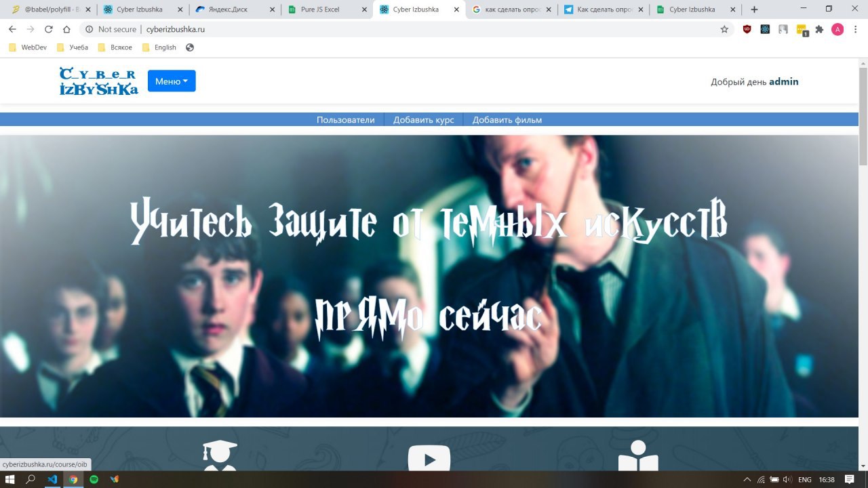Viewport: 868px width, 488px height.
Task: Open the uBlock Origin extension icon
Action: pos(747,29)
